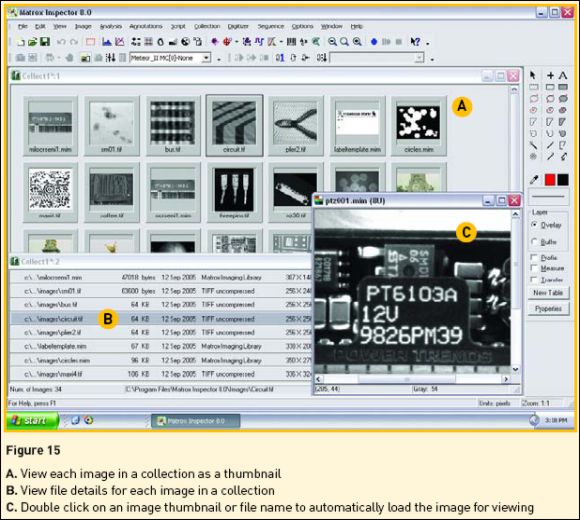This screenshot has height=520, width=580.
Task: Click the New Table button
Action: [x=548, y=293]
